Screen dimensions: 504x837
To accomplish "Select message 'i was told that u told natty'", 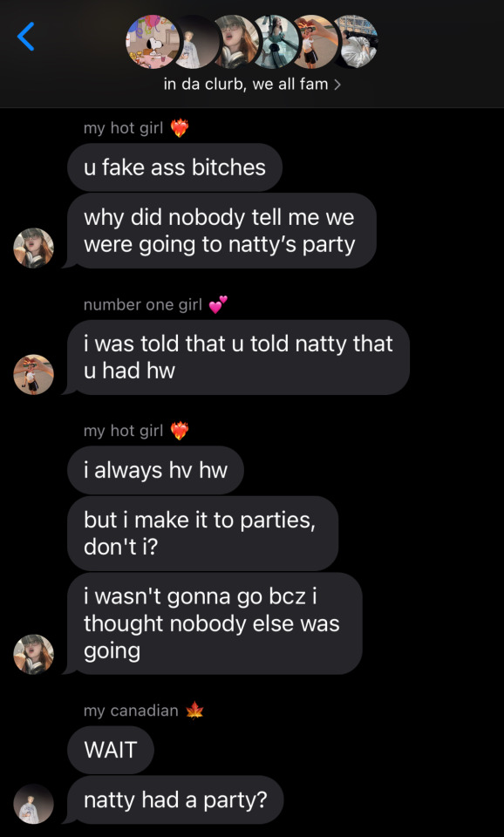I will (238, 357).
